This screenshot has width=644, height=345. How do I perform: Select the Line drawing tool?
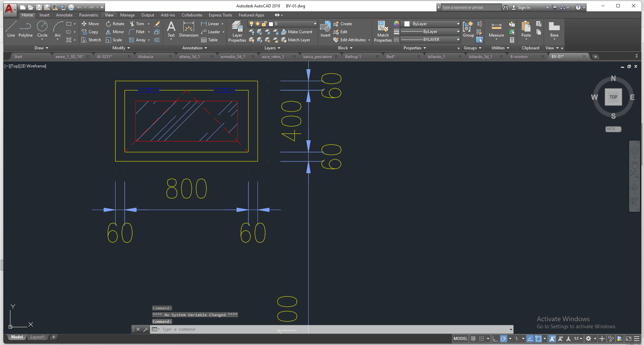11,29
